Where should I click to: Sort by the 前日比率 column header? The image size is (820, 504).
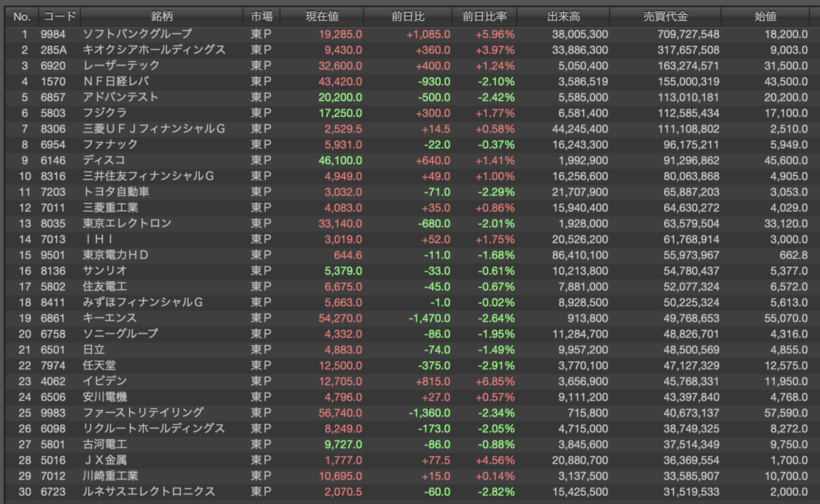coord(484,16)
